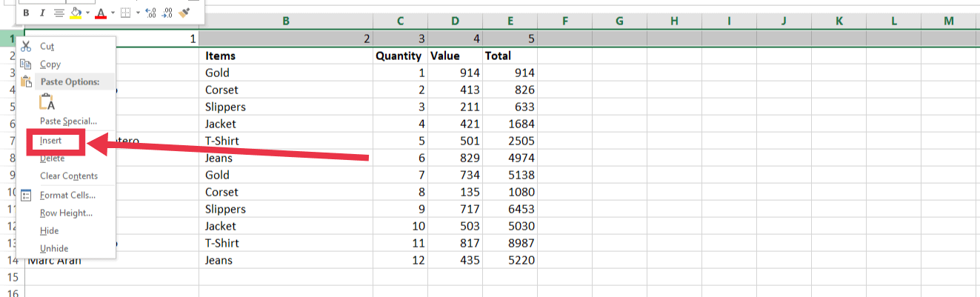This screenshot has height=297, width=980.
Task: Toggle Bold in the mini toolbar
Action: (27, 13)
